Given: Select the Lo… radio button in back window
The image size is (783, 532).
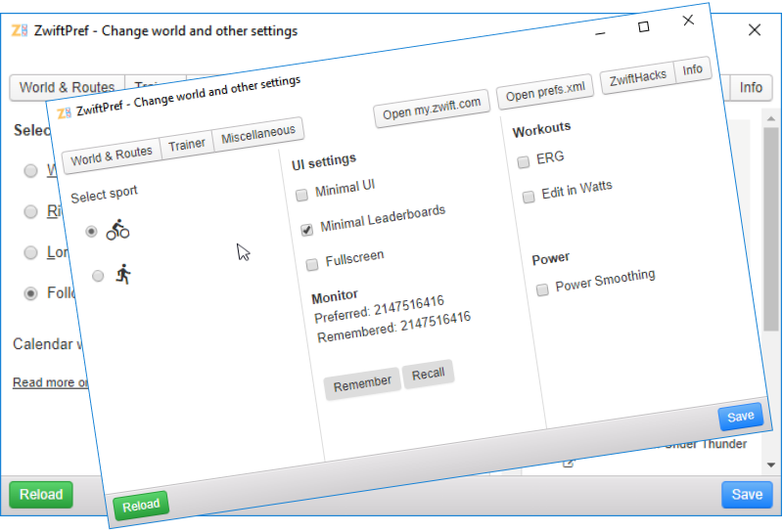Looking at the screenshot, I should 30,252.
